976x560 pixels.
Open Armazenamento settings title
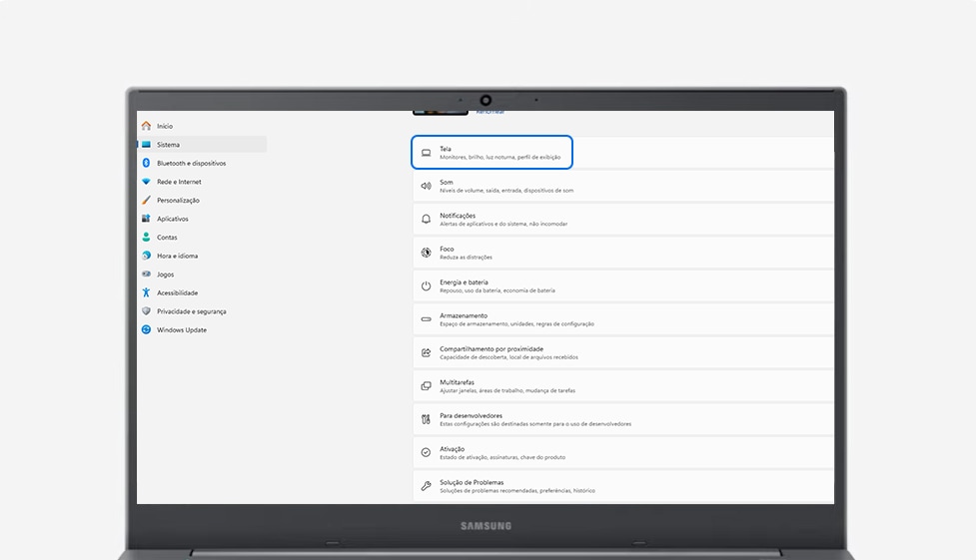[x=464, y=315]
